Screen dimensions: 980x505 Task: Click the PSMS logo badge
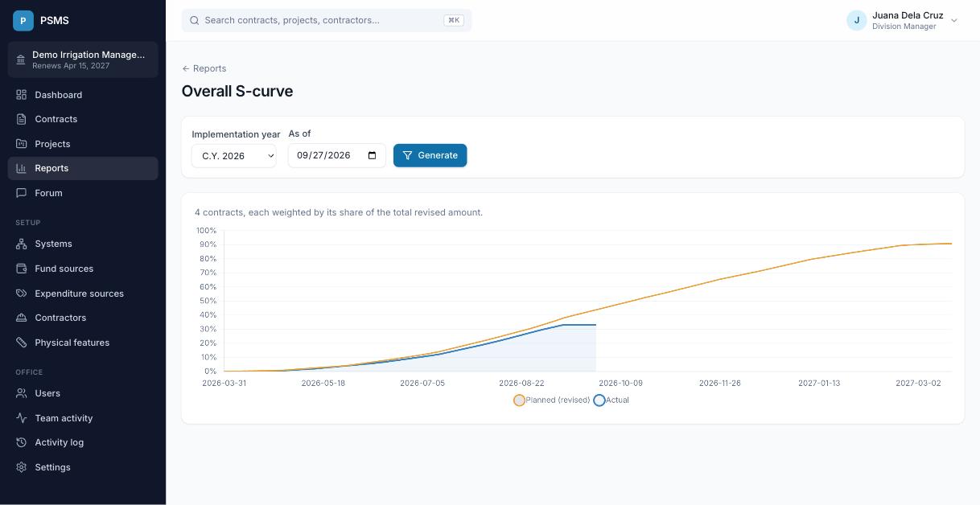click(x=23, y=20)
